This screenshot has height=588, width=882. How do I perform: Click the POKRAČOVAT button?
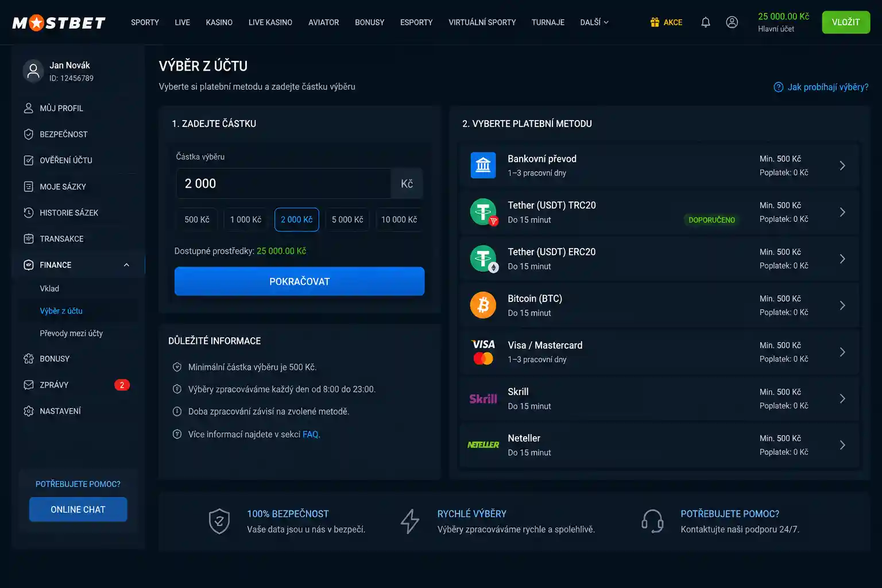299,281
